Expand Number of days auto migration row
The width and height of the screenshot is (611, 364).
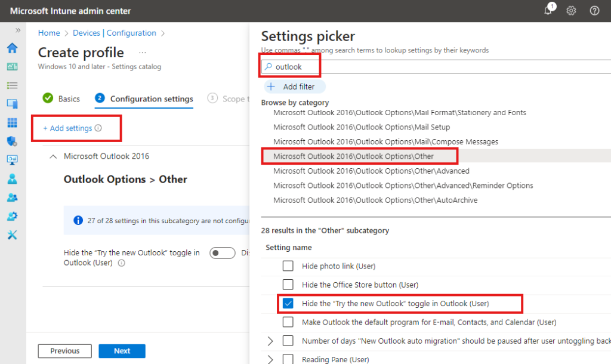(270, 341)
